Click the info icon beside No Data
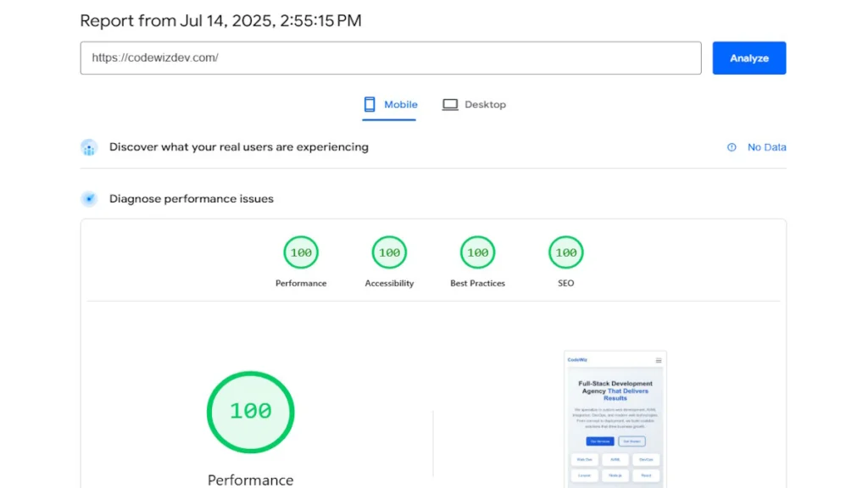The height and width of the screenshot is (488, 868). (x=732, y=147)
